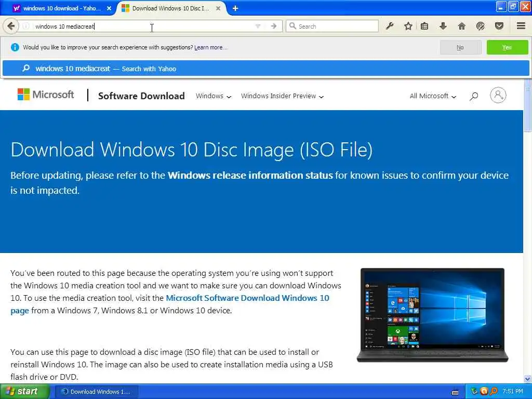Image resolution: width=532 pixels, height=399 pixels.
Task: Open Pocket icon in toolbar
Action: 499,26
